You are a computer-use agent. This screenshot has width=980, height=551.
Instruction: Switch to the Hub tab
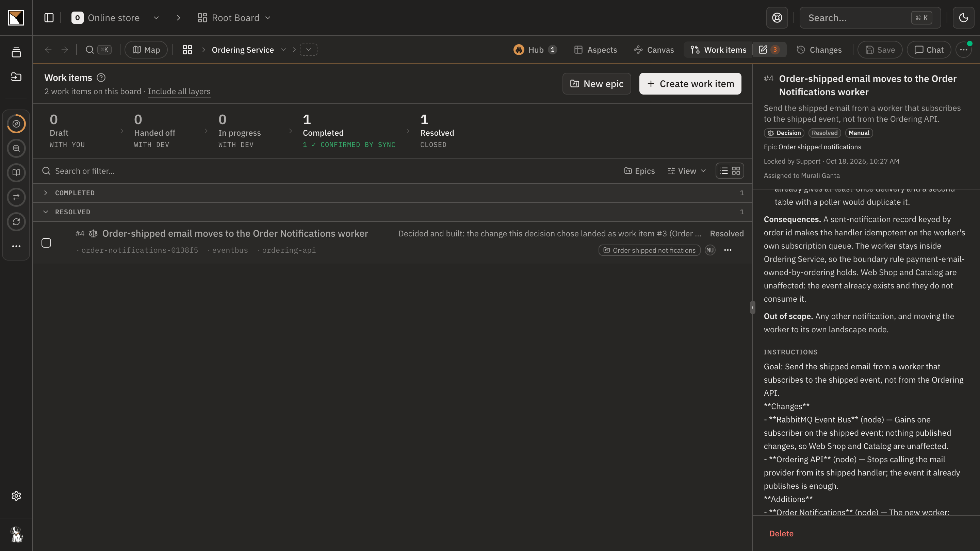click(535, 50)
